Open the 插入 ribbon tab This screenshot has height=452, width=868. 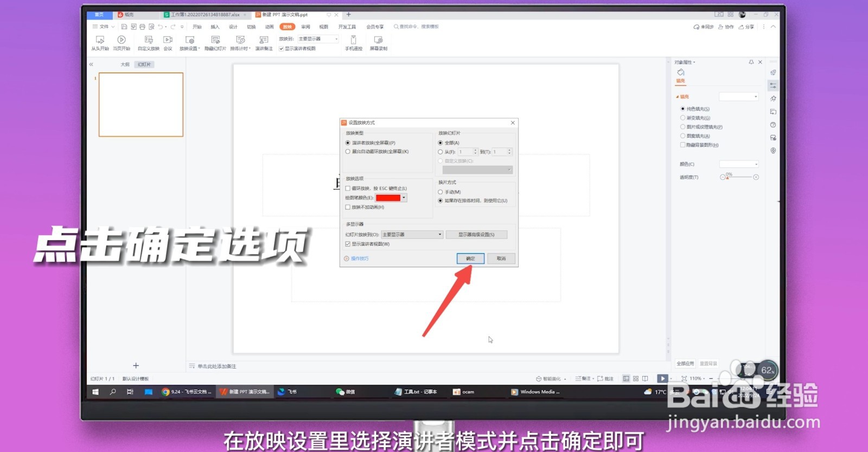[215, 27]
